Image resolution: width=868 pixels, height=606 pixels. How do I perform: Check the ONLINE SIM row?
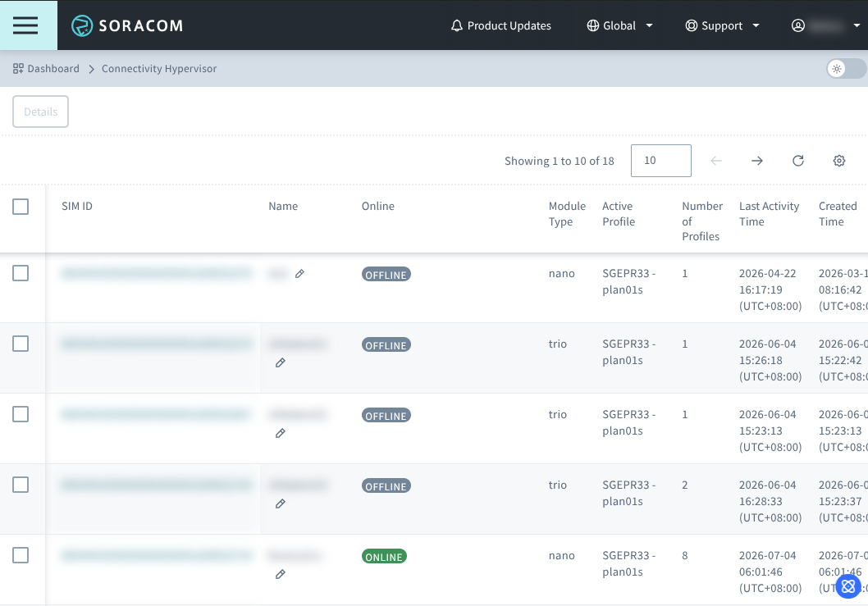(x=21, y=555)
